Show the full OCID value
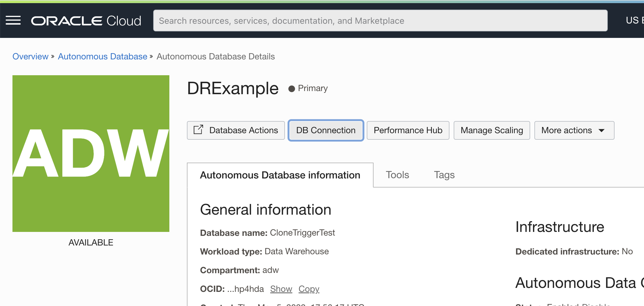This screenshot has width=644, height=306. click(281, 289)
